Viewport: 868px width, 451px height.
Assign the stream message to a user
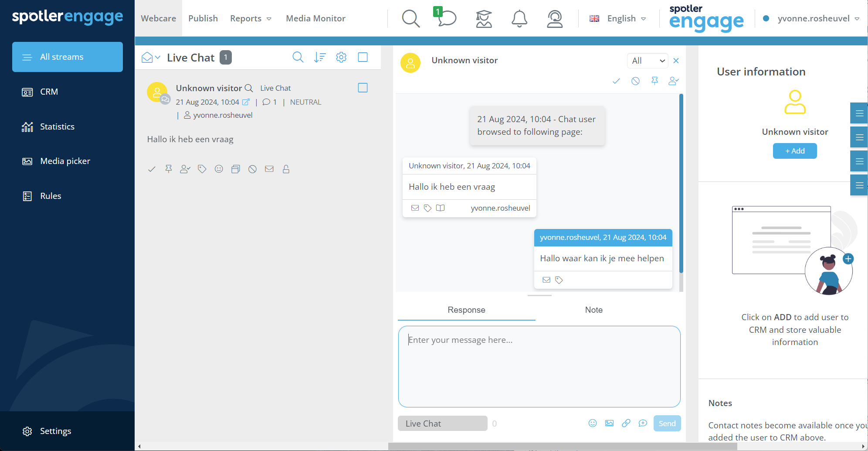pyautogui.click(x=185, y=169)
